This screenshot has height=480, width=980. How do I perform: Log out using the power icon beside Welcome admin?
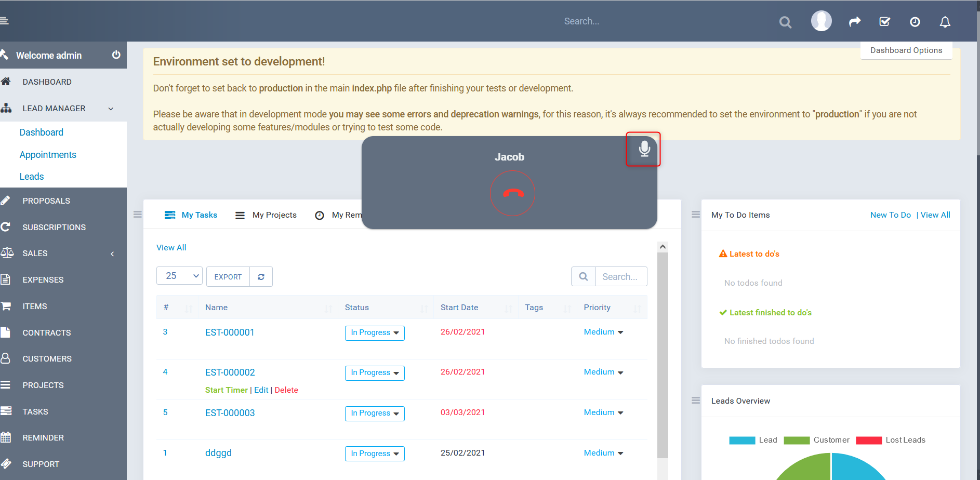click(115, 55)
